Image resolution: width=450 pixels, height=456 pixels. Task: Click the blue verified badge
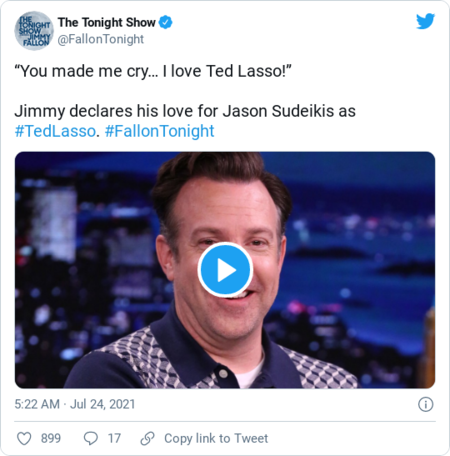165,22
